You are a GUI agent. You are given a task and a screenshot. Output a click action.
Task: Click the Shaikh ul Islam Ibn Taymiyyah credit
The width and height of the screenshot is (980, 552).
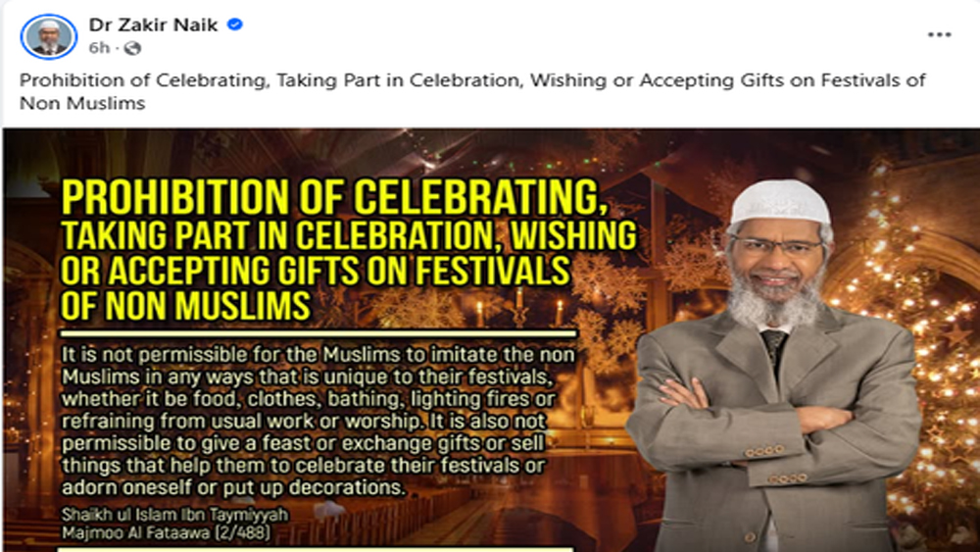point(175,515)
